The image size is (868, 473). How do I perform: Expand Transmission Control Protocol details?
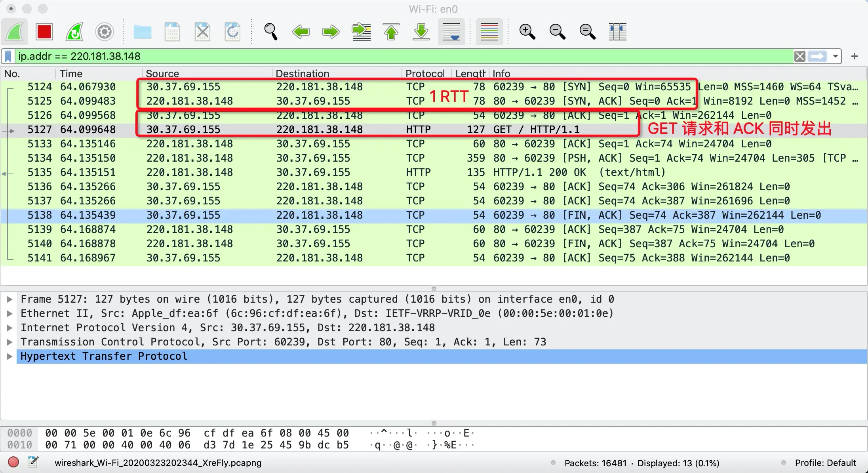10,342
